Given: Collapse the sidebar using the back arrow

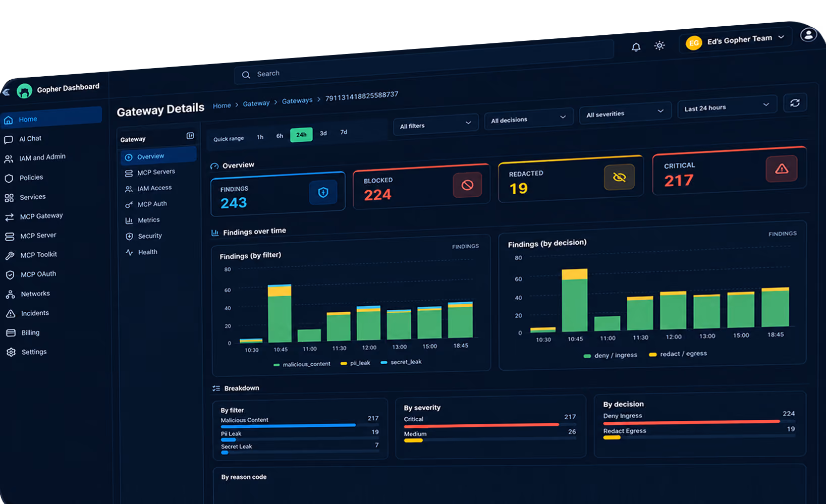Looking at the screenshot, I should [6, 92].
